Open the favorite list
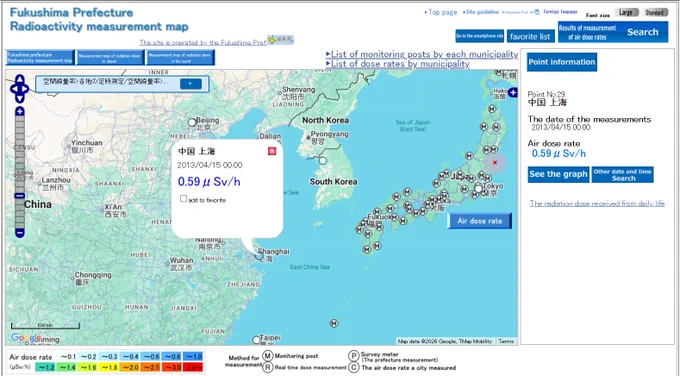This screenshot has width=680, height=376. 530,36
